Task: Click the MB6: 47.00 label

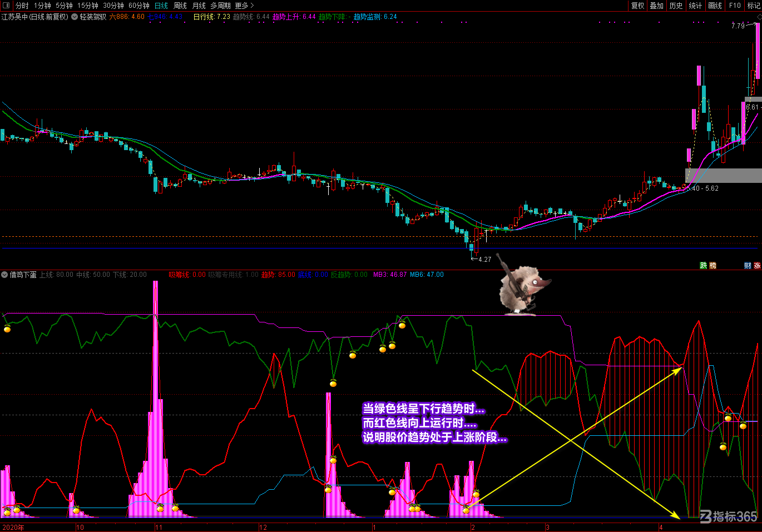Action: (427, 275)
